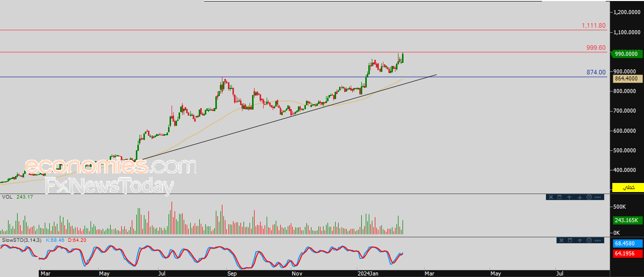Click the 400.0000 price axis label
Image resolution: width=644 pixels, height=277 pixels.
[x=625, y=170]
